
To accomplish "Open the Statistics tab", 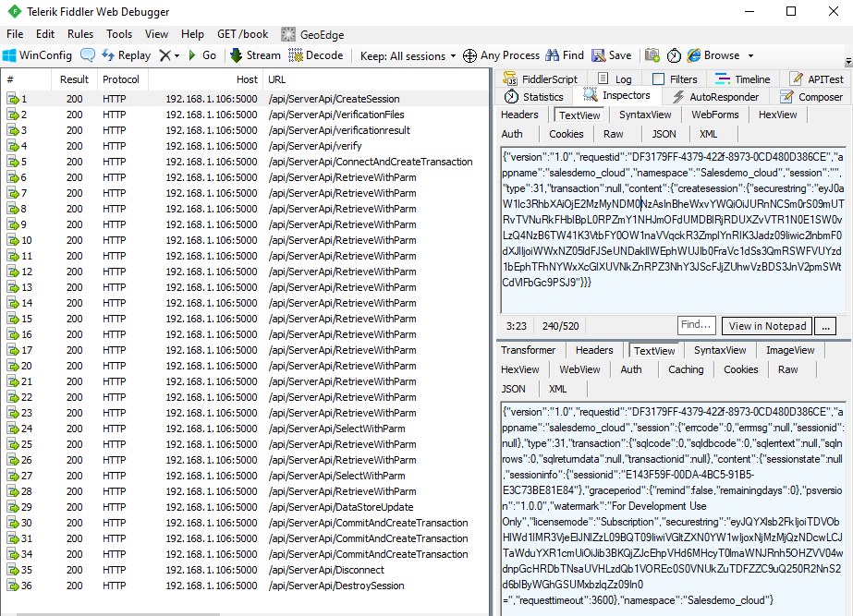I will click(x=533, y=97).
